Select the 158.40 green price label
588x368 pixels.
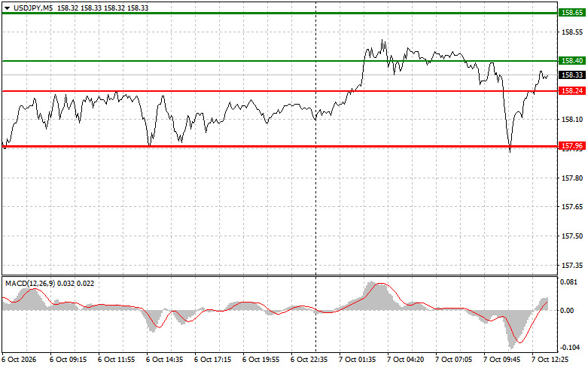tap(572, 61)
